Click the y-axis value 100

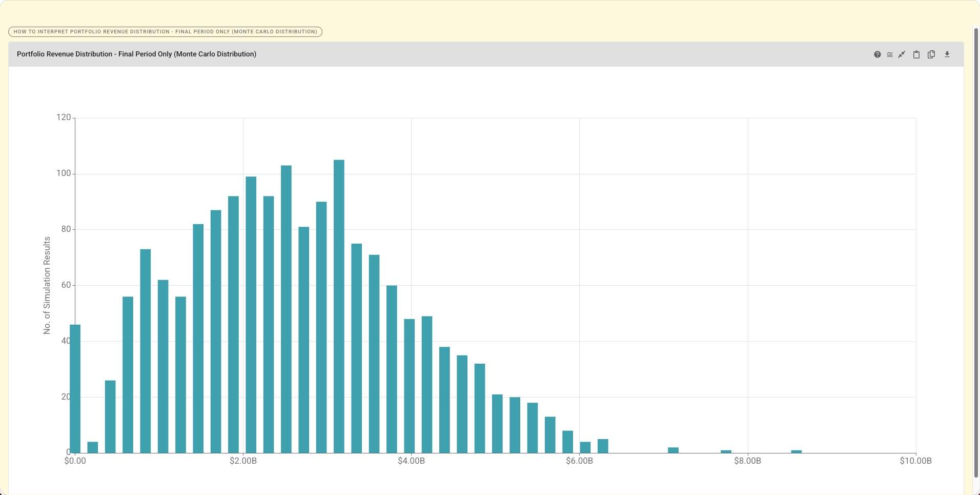click(x=64, y=173)
